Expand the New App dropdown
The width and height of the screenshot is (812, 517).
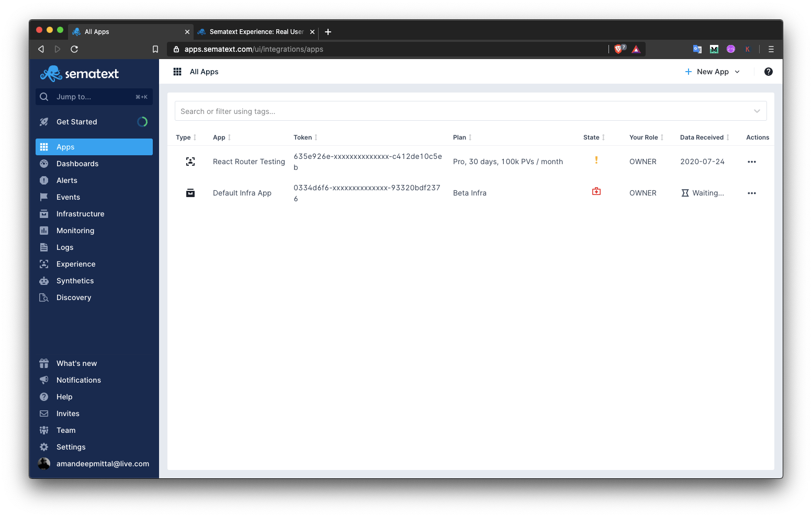point(737,72)
